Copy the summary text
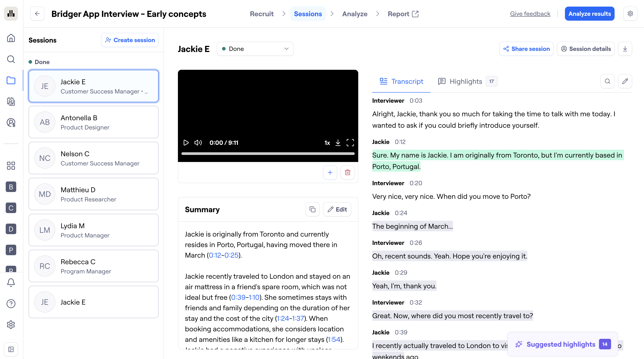 point(312,209)
